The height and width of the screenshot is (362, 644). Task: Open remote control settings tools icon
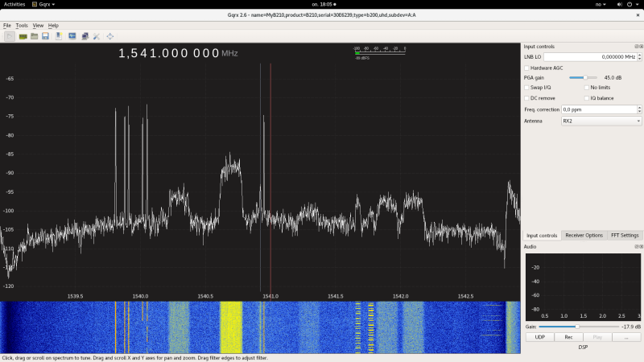point(97,36)
